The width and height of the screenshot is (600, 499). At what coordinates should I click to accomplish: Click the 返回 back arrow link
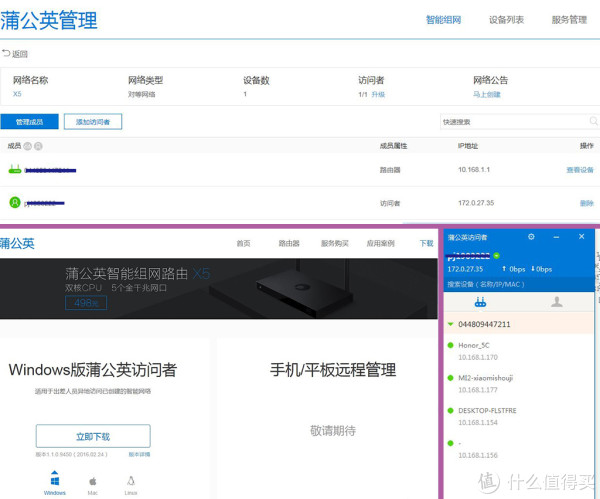[15, 54]
